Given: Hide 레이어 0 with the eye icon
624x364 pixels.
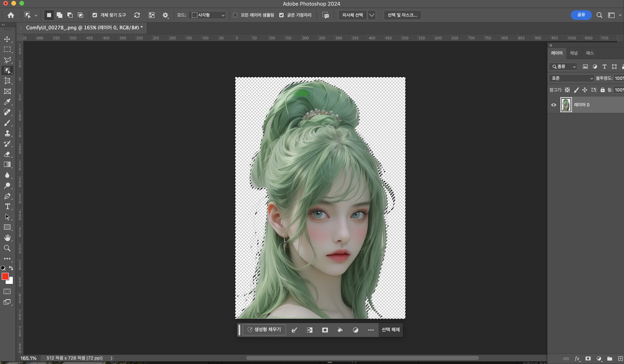Looking at the screenshot, I should pyautogui.click(x=554, y=105).
